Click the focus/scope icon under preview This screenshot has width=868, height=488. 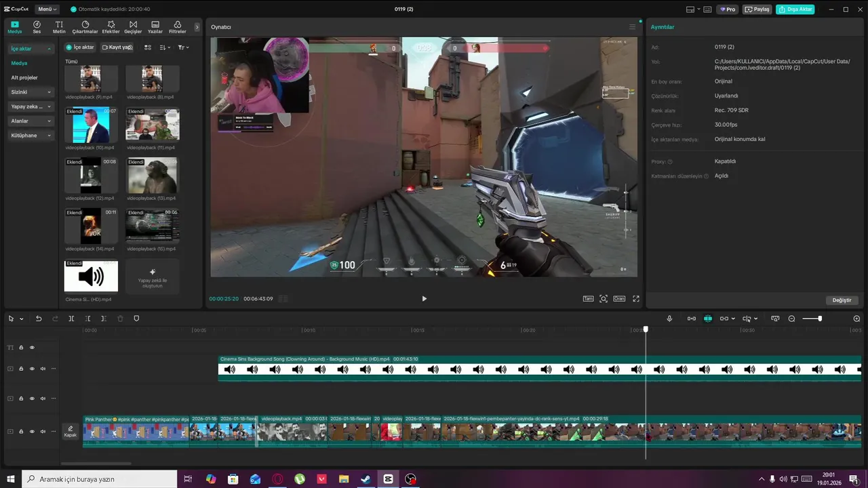point(604,298)
